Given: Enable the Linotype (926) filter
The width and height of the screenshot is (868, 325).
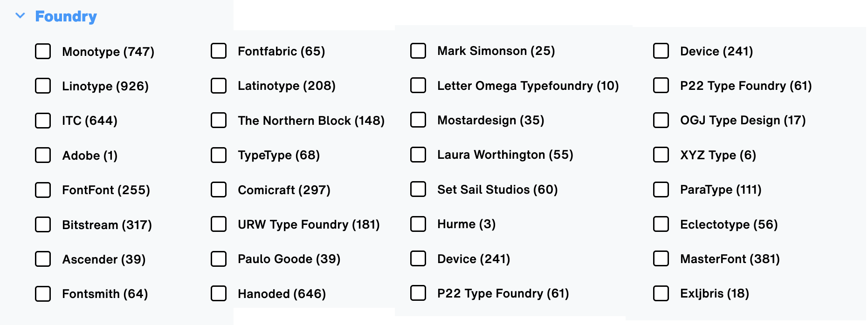Looking at the screenshot, I should tap(43, 86).
